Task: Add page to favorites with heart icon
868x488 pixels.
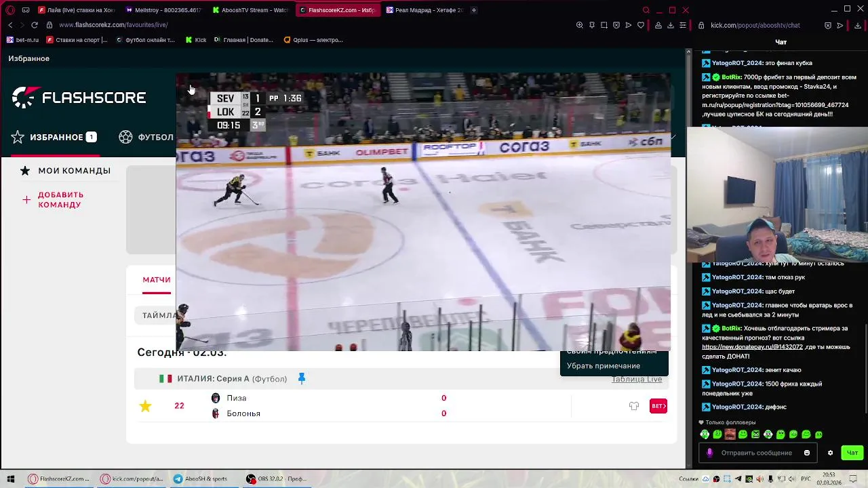Action: [x=641, y=25]
